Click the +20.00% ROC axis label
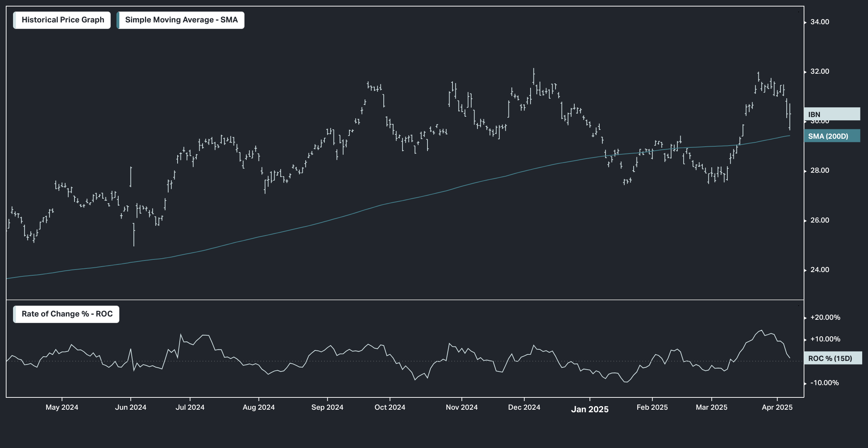The height and width of the screenshot is (448, 868). point(825,318)
